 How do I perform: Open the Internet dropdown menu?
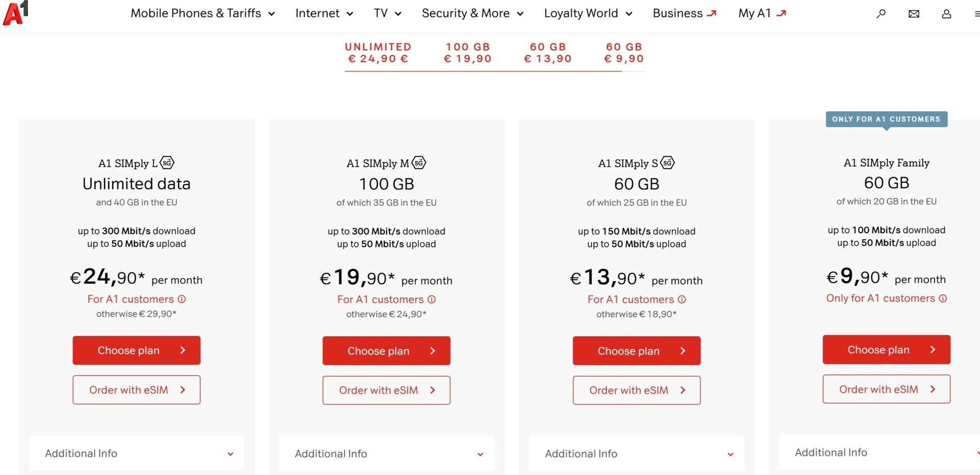click(x=324, y=13)
